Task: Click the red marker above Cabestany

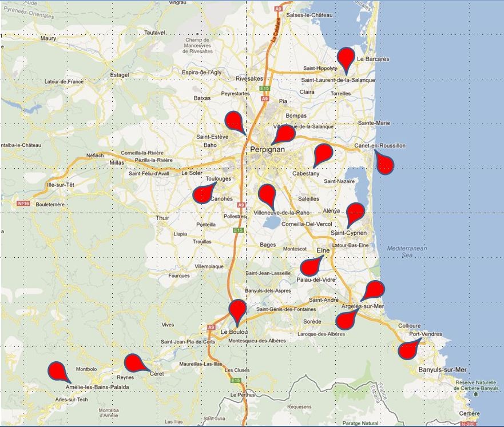Action: 323,153
